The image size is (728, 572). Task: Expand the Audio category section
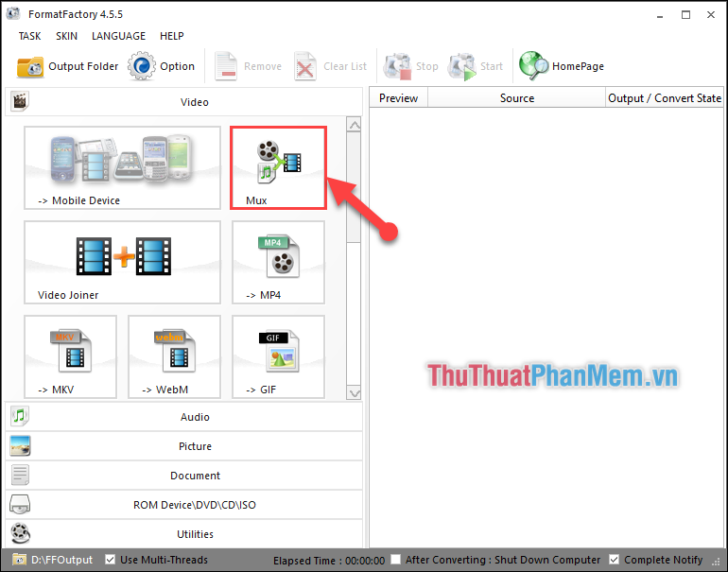click(x=182, y=417)
